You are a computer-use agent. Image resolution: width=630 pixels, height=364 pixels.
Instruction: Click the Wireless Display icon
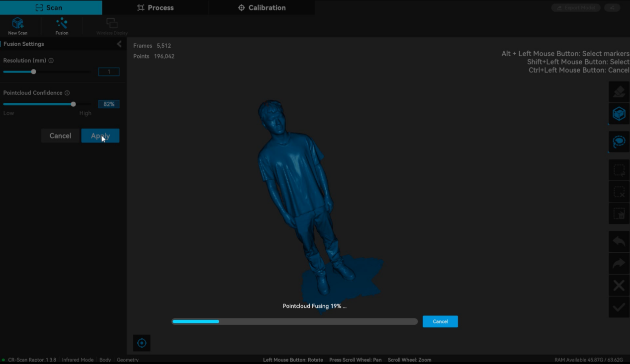112,24
